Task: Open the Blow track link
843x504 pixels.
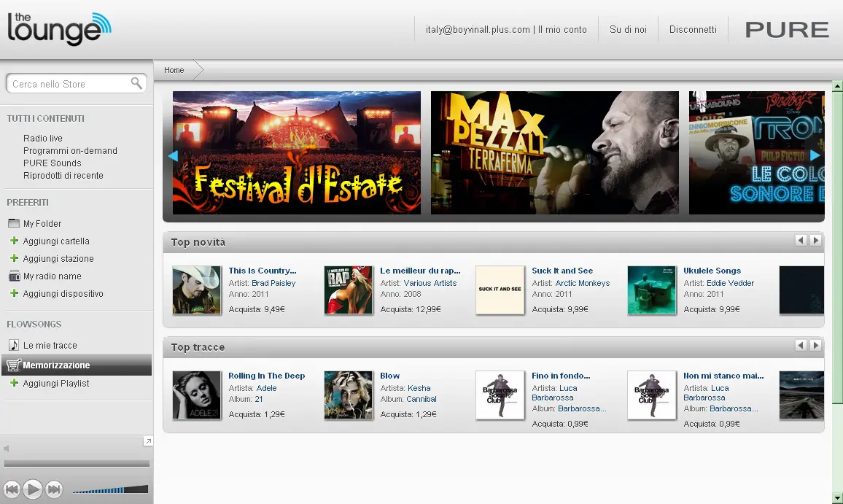Action: click(390, 376)
